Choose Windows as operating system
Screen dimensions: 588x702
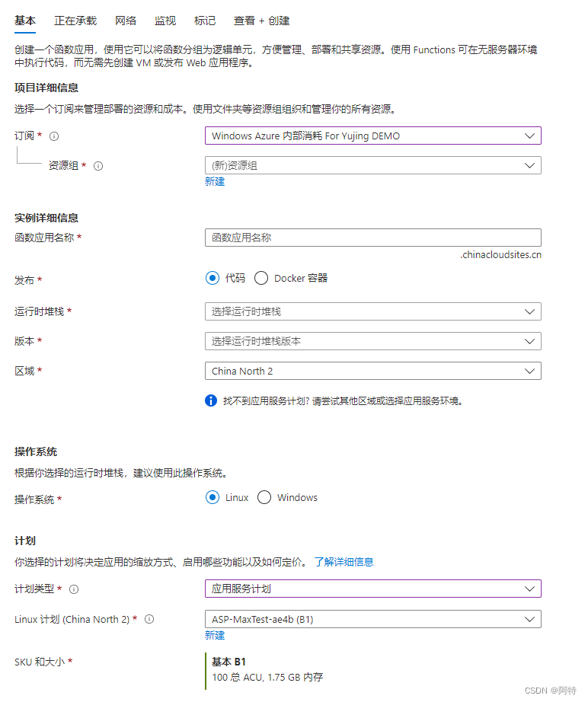(x=264, y=497)
